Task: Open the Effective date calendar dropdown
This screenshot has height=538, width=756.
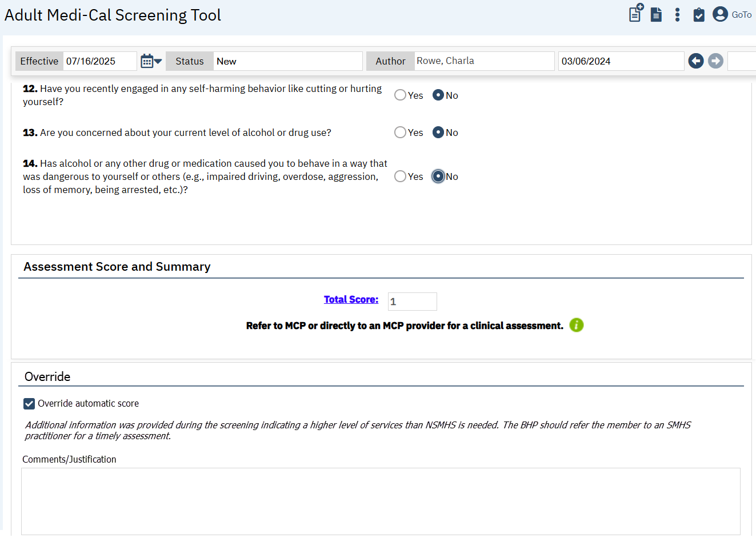Action: click(151, 61)
